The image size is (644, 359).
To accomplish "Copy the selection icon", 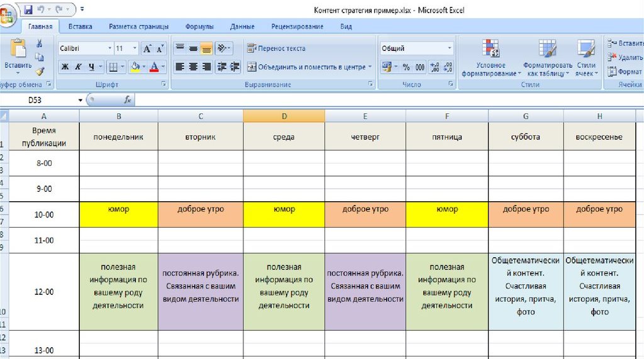I will coord(40,57).
